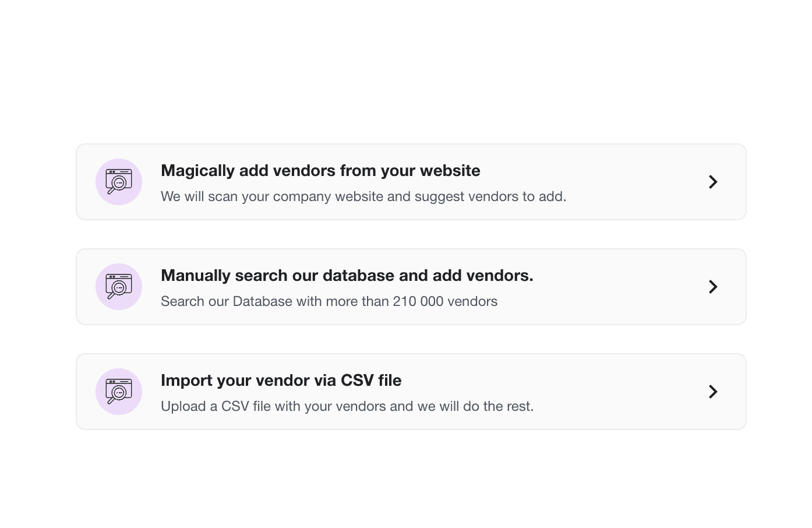Click 'Search our Database with more than 210 000 vendors' text
The width and height of the screenshot is (812, 528).
pos(329,301)
